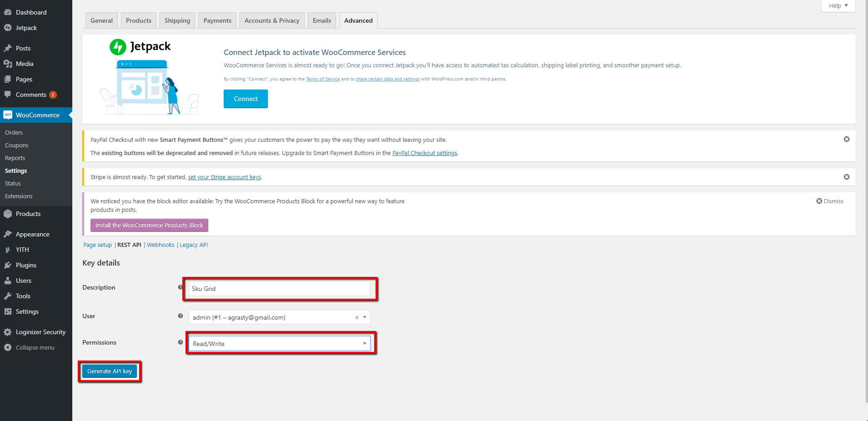Click the sidebar Settings sliders icon
This screenshot has width=868, height=421.
pyautogui.click(x=8, y=311)
